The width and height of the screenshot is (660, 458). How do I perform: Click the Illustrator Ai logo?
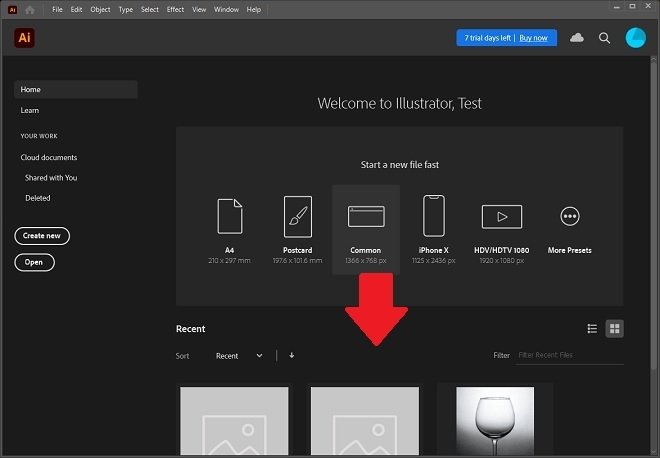pos(24,37)
